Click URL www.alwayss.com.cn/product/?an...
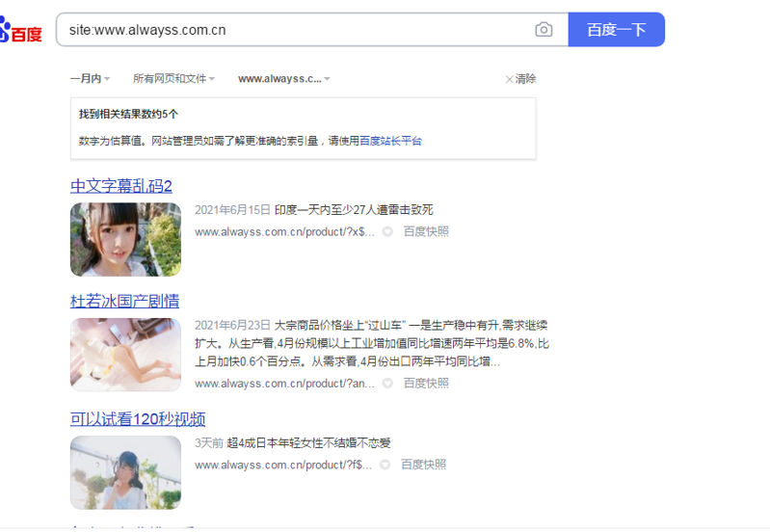770x532 pixels. click(284, 384)
